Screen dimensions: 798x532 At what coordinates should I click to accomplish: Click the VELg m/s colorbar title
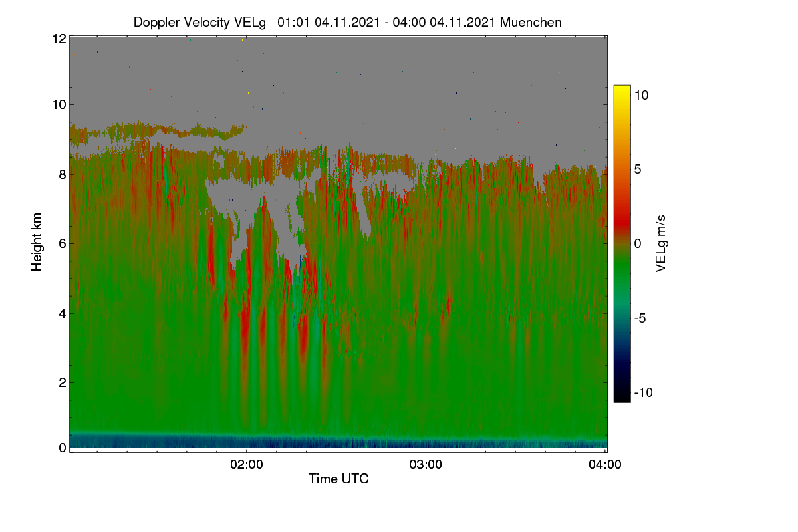[x=661, y=242]
